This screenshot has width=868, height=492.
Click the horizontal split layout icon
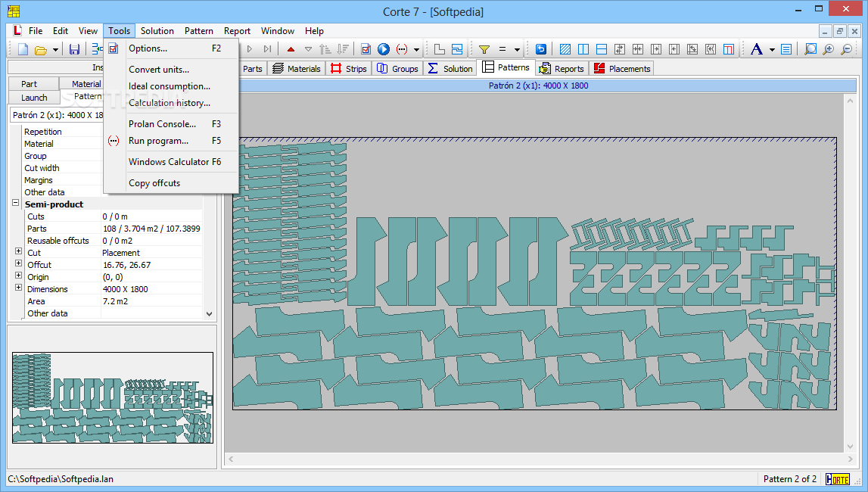[602, 49]
